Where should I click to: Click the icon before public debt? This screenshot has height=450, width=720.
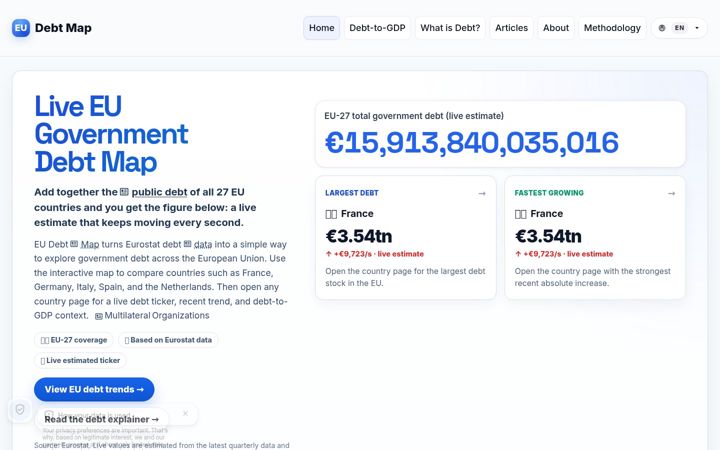click(124, 192)
